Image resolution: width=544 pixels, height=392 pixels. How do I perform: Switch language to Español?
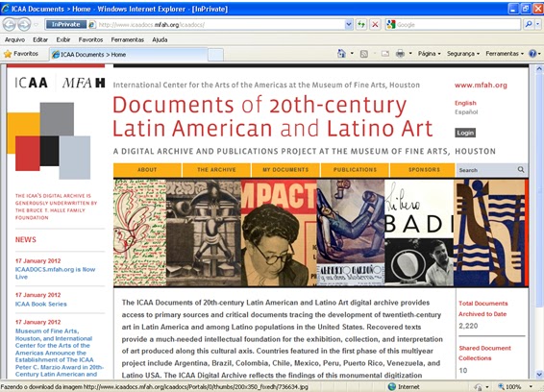tap(466, 111)
